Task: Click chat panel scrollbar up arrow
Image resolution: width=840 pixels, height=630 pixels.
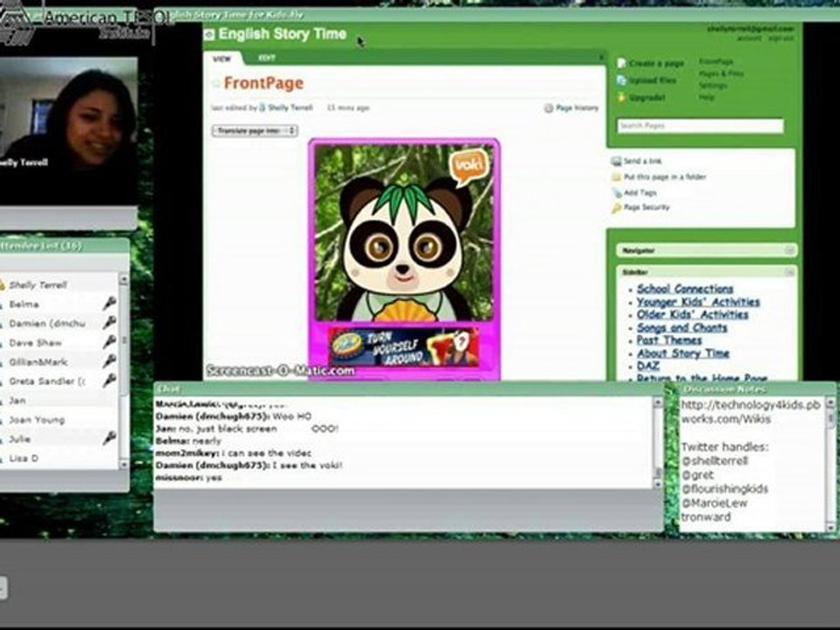Action: coord(658,402)
